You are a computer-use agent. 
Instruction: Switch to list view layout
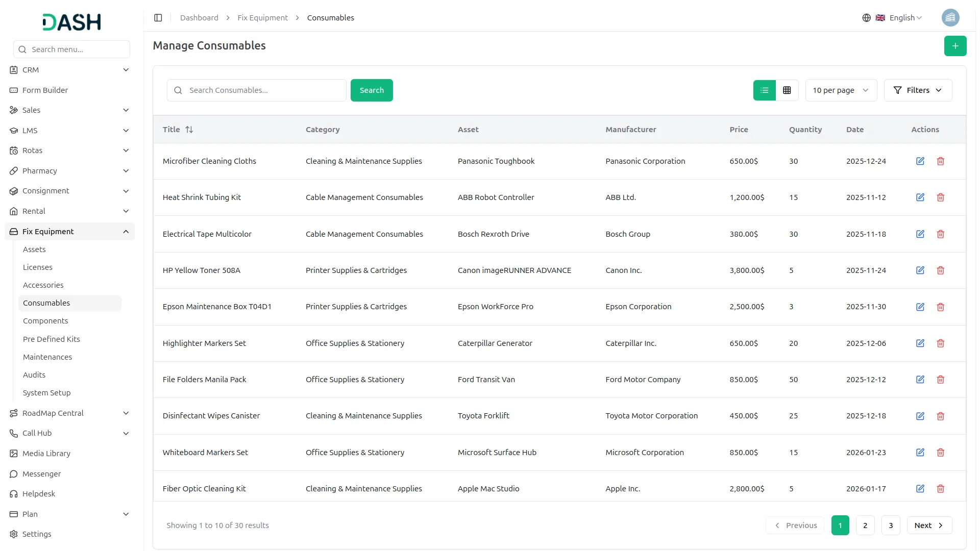[x=764, y=90]
